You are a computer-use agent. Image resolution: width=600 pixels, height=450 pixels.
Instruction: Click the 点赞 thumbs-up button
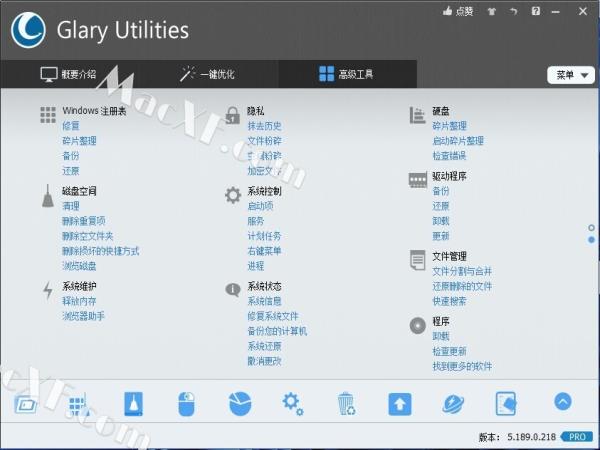pos(458,11)
